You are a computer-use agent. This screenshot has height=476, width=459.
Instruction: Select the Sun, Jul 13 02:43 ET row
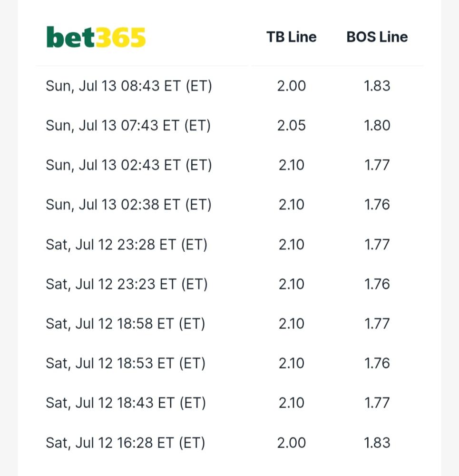click(x=229, y=165)
